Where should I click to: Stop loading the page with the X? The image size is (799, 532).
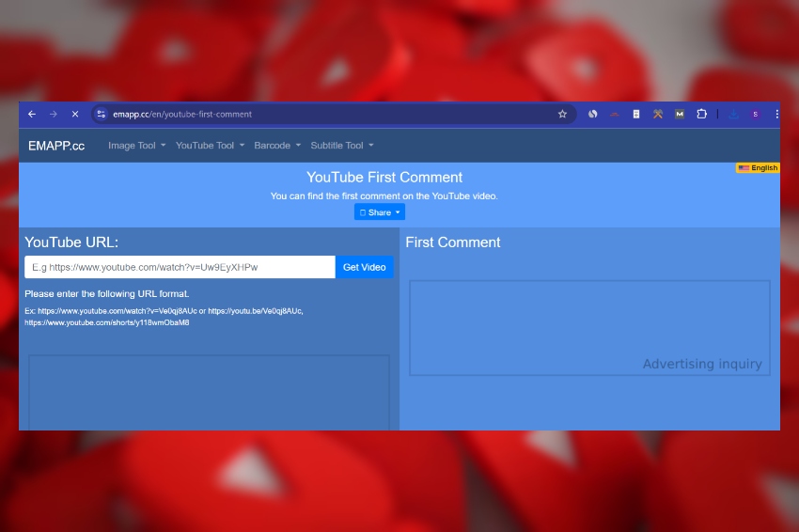75,114
